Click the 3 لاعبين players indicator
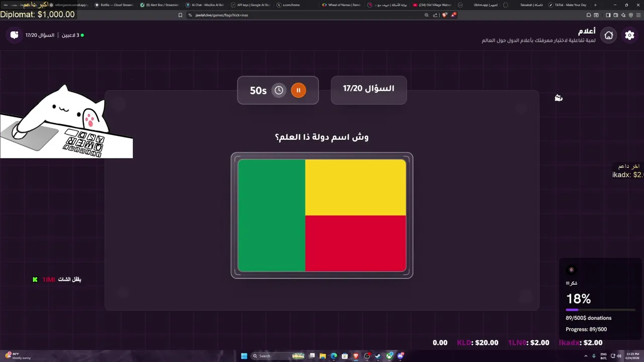This screenshot has width=644, height=362. [72, 35]
